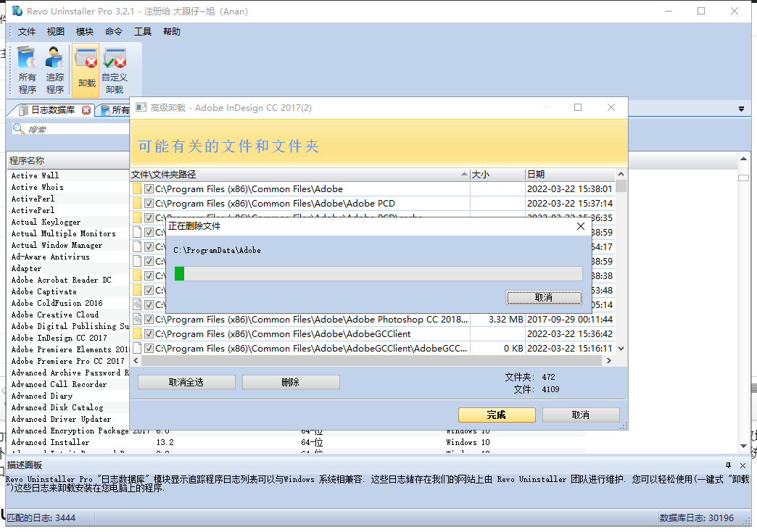Screen dimensions: 757x532
Task: Select Adobe Creative Cloud in program list
Action: [55, 315]
